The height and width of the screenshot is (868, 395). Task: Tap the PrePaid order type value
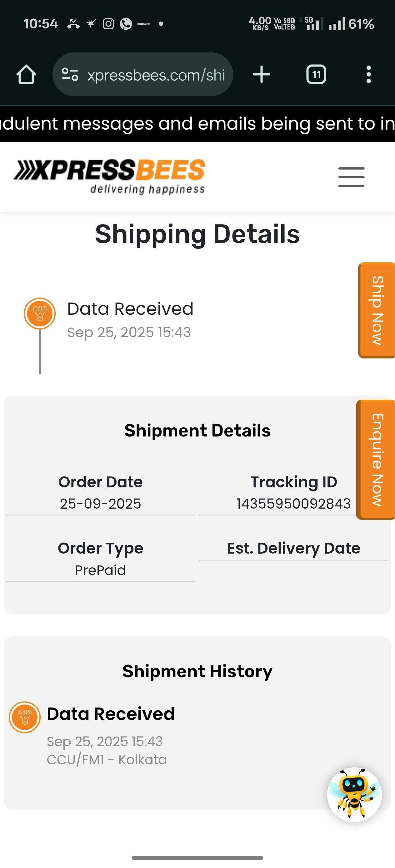(101, 570)
